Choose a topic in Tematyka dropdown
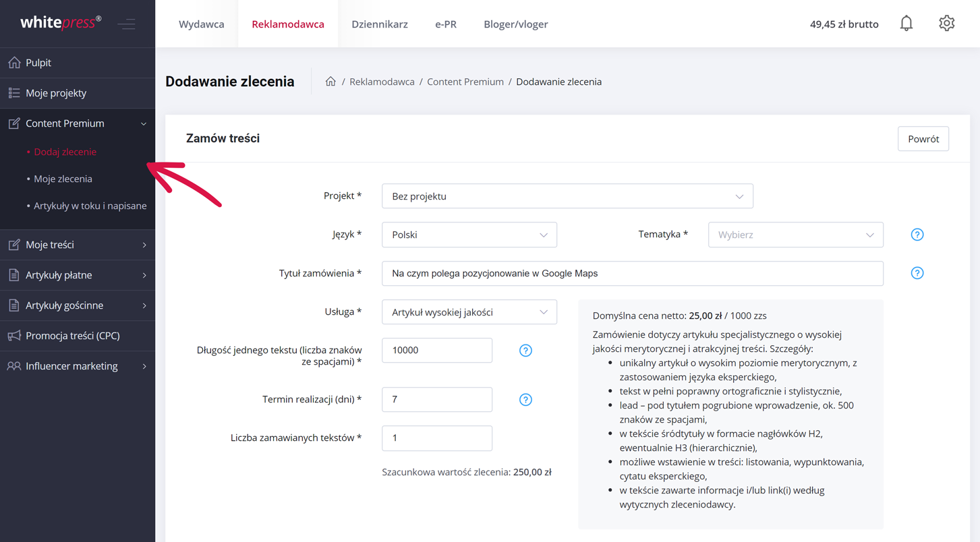The height and width of the screenshot is (542, 980). tap(795, 235)
